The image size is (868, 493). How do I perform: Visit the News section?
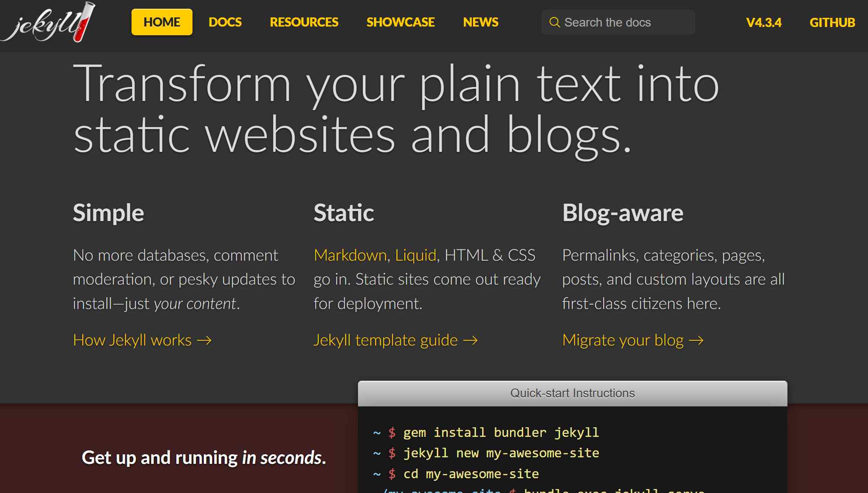click(x=481, y=22)
